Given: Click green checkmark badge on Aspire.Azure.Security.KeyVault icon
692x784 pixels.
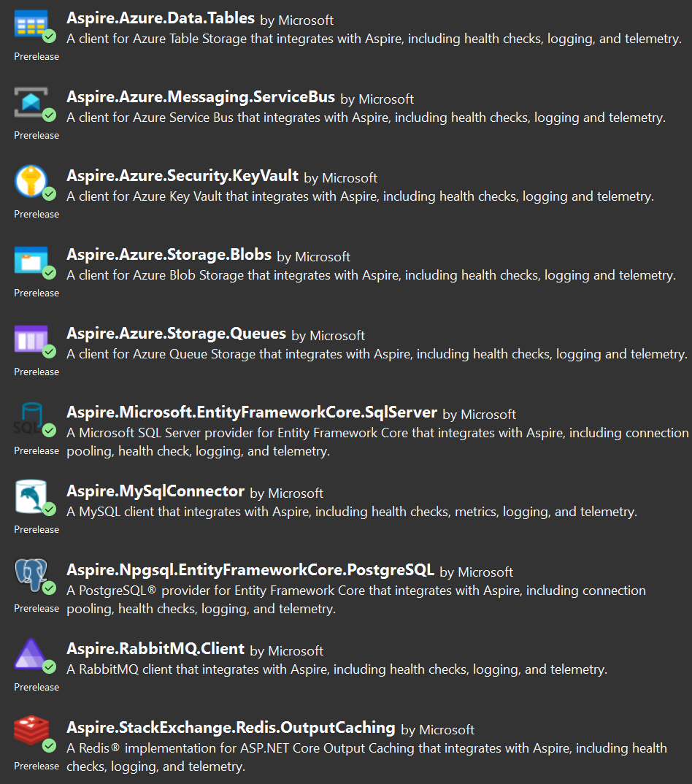Looking at the screenshot, I should 49,194.
